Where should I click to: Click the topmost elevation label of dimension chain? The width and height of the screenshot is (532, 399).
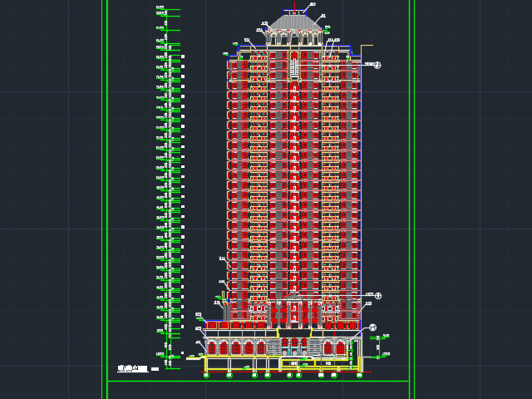pos(160,8)
